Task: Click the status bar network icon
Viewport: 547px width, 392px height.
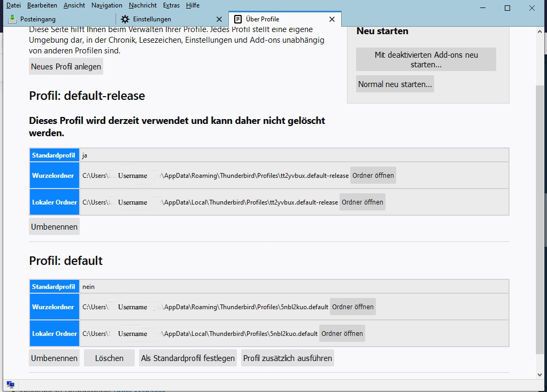Action: 10,385
